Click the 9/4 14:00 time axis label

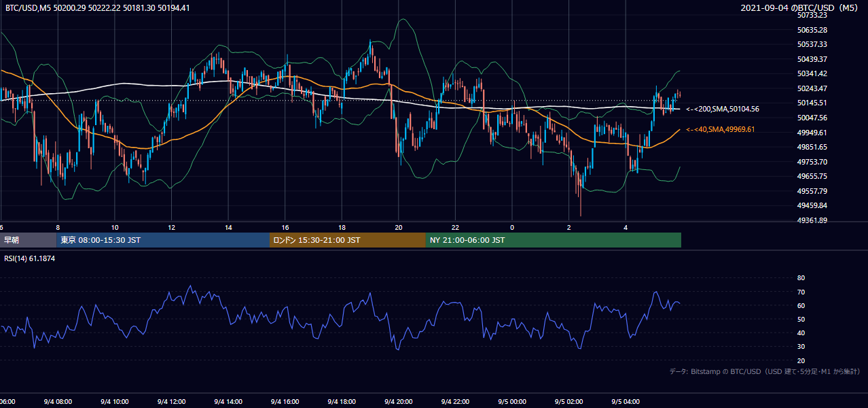(228, 402)
